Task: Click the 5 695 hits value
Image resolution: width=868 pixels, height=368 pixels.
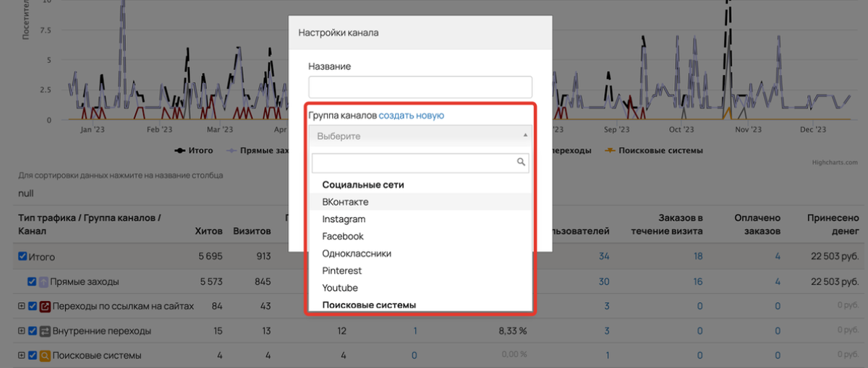Action: click(x=209, y=257)
